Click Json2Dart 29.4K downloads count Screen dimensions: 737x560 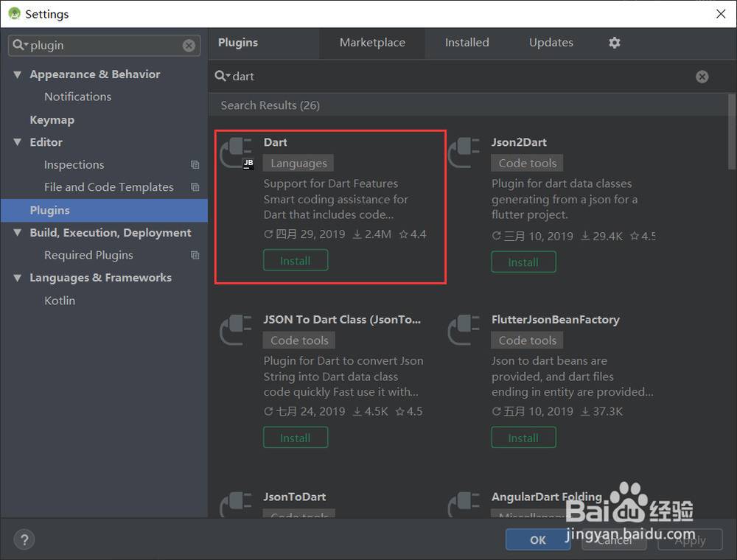[601, 236]
